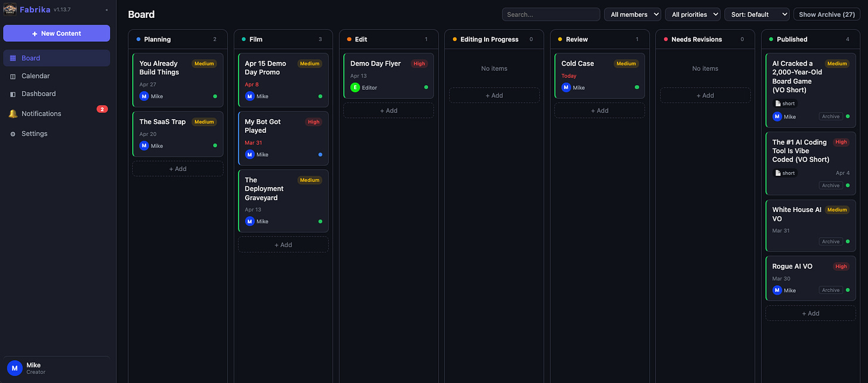Click the Fabrika logo icon
The image size is (868, 383).
coord(10,9)
